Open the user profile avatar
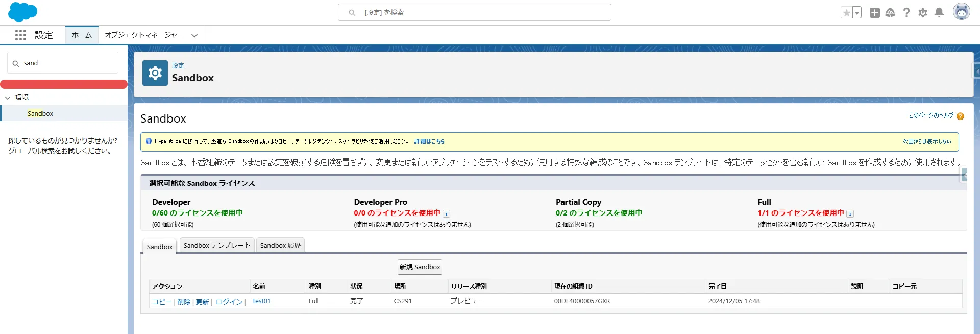The height and width of the screenshot is (334, 980). tap(961, 12)
